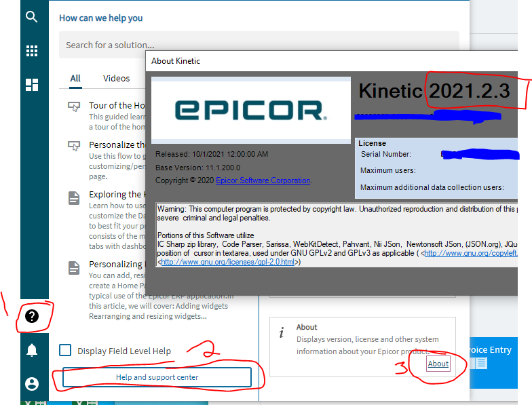532x405 pixels.
Task: Switch to the Videos tab
Action: tap(117, 79)
